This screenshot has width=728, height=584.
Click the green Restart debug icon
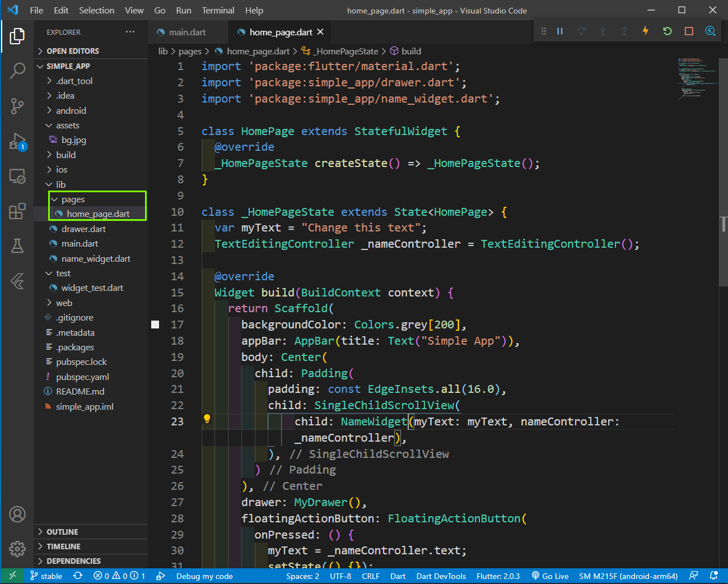tap(667, 31)
